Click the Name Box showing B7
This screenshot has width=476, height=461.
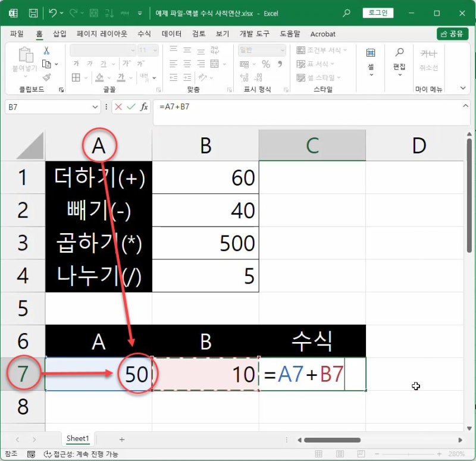click(x=52, y=107)
